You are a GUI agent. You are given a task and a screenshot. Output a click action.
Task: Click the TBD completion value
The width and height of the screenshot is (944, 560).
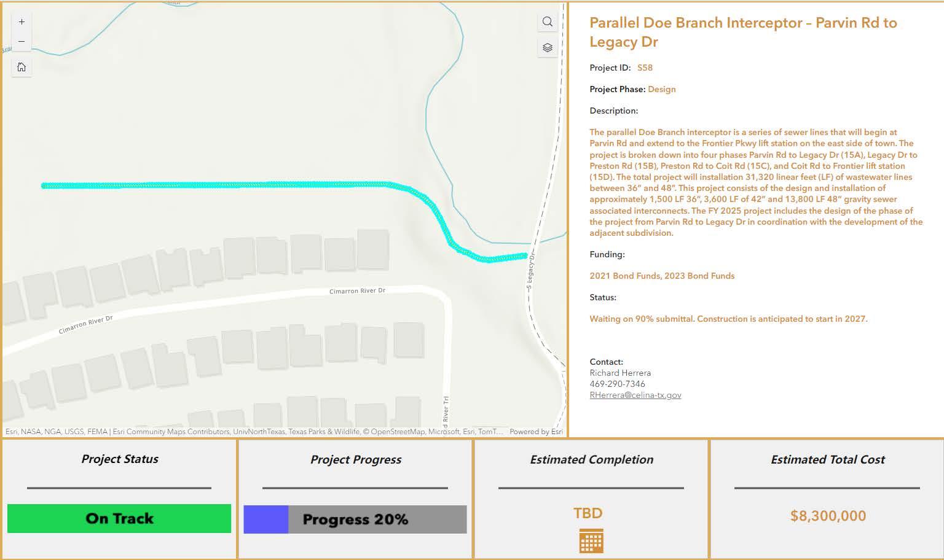[x=588, y=513]
